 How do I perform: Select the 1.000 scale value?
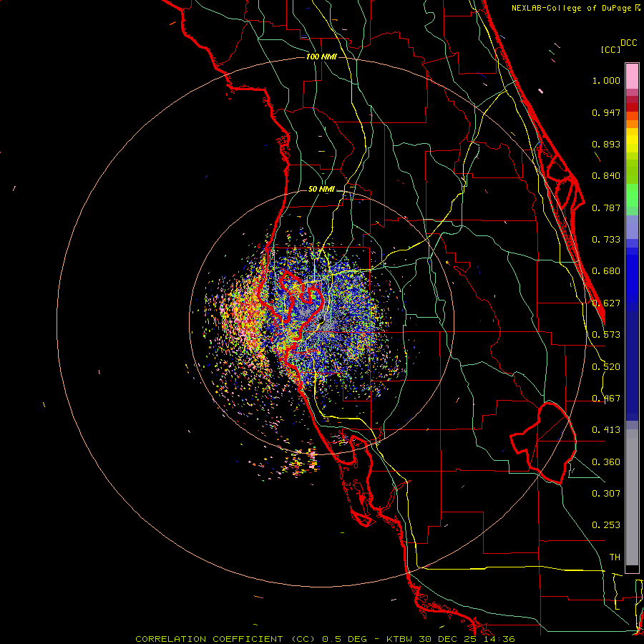pos(606,80)
